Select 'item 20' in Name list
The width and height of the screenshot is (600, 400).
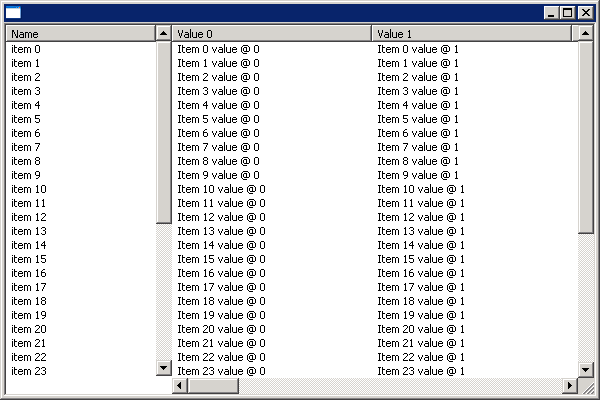click(29, 329)
